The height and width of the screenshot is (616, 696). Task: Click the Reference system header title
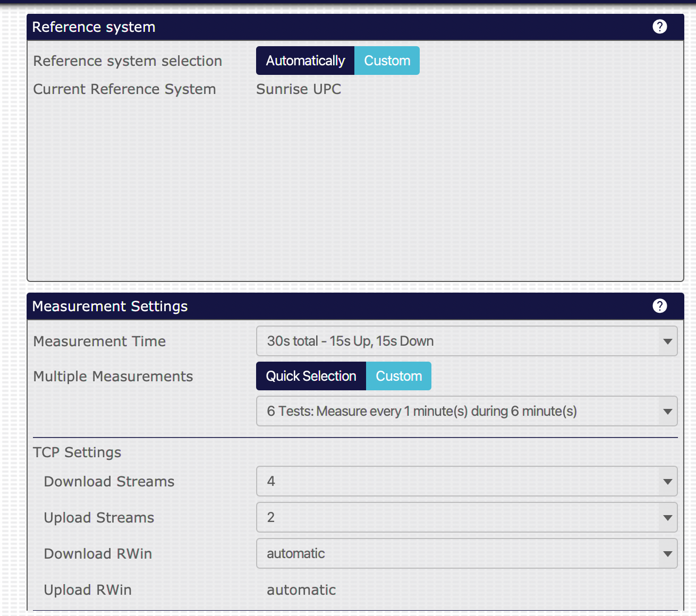[94, 27]
